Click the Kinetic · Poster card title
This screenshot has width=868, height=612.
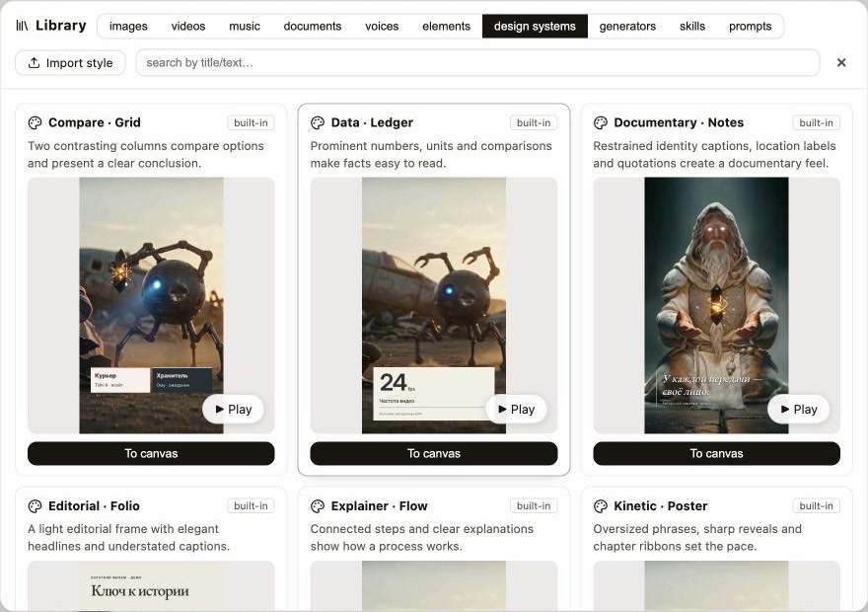point(661,506)
